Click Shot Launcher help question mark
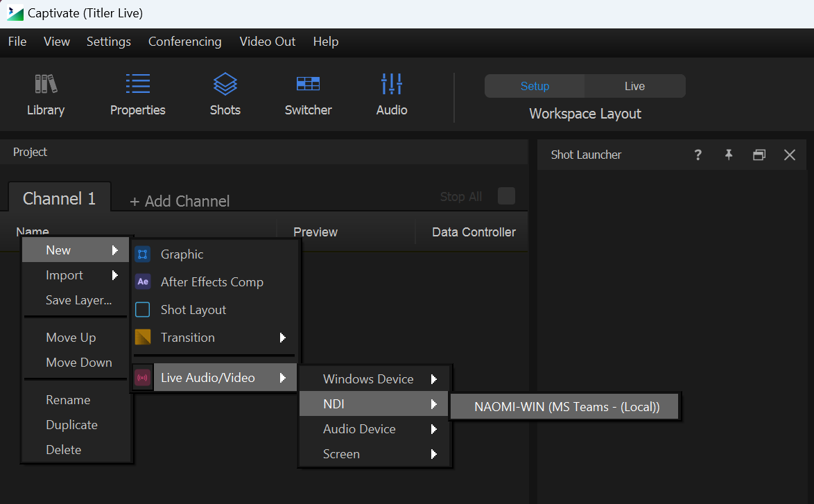The width and height of the screenshot is (814, 504). [698, 155]
